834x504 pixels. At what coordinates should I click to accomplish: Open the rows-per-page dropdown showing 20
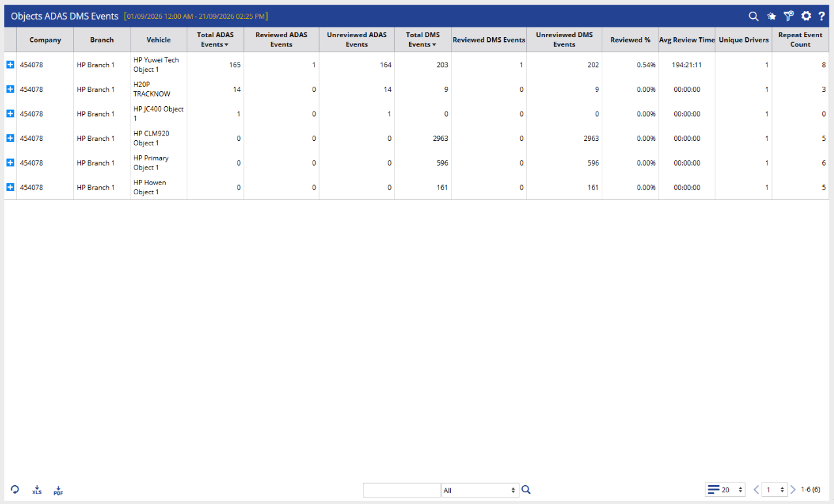click(725, 490)
